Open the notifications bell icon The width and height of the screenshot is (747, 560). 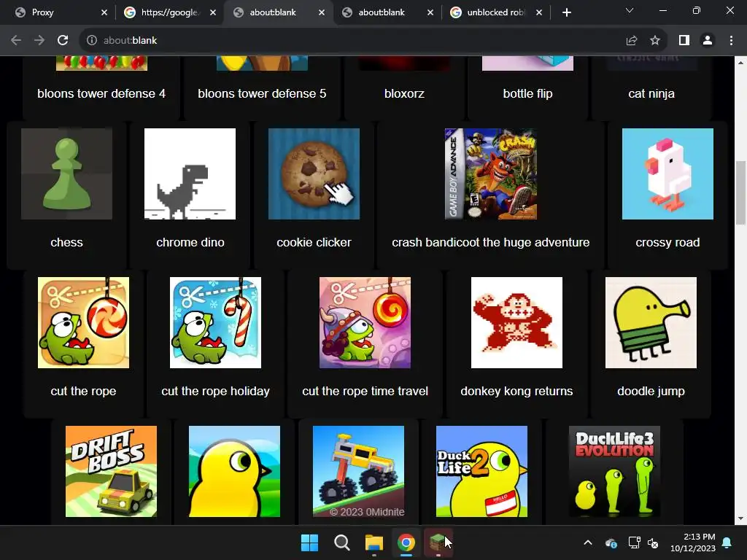click(727, 542)
